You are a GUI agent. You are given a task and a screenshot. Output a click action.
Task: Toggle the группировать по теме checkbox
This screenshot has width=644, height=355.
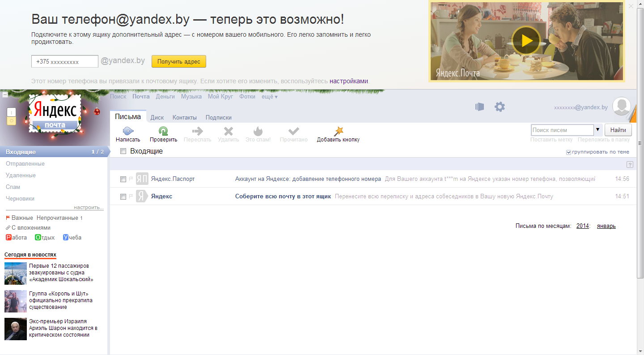coord(568,152)
